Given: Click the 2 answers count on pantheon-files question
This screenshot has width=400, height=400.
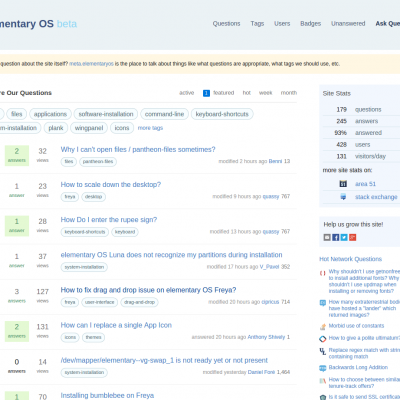Looking at the screenshot, I should tap(17, 155).
